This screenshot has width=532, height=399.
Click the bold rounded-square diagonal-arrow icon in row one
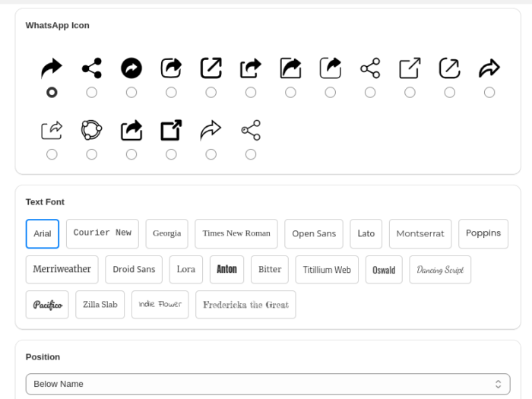211,68
